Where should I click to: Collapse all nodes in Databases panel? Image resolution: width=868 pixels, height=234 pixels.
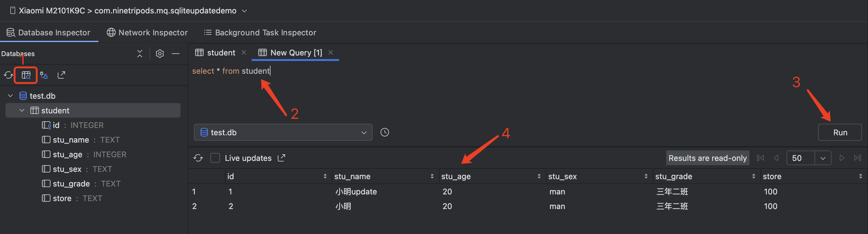coord(139,53)
